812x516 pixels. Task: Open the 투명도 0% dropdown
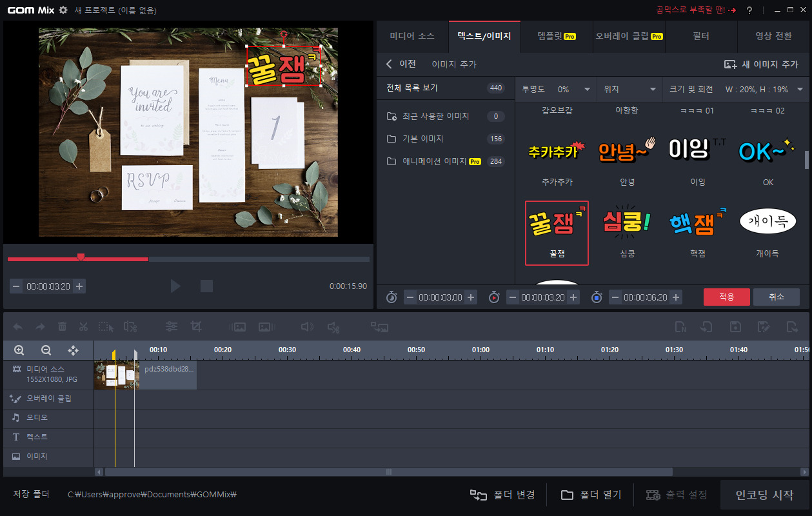556,89
